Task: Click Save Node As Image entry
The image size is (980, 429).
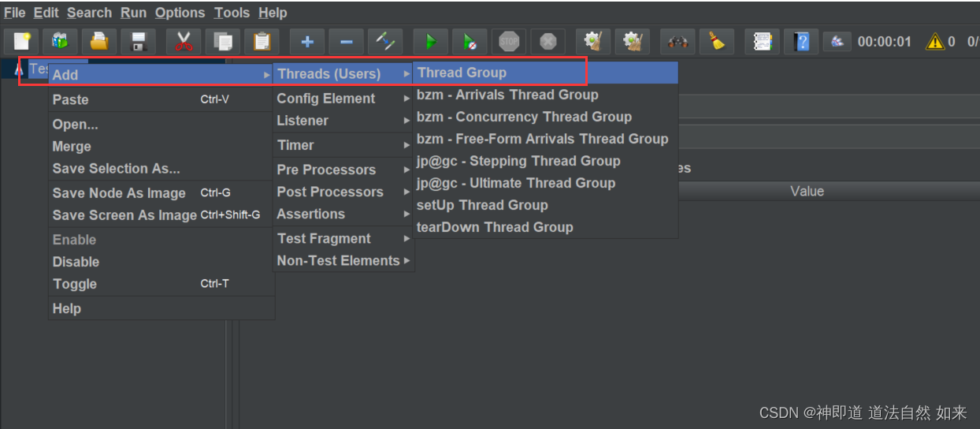Action: pos(161,193)
